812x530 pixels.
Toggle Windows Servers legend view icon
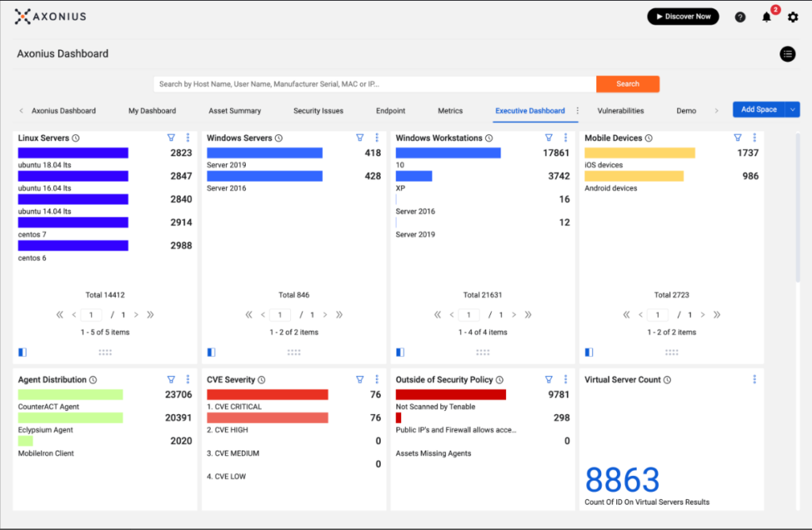(211, 352)
